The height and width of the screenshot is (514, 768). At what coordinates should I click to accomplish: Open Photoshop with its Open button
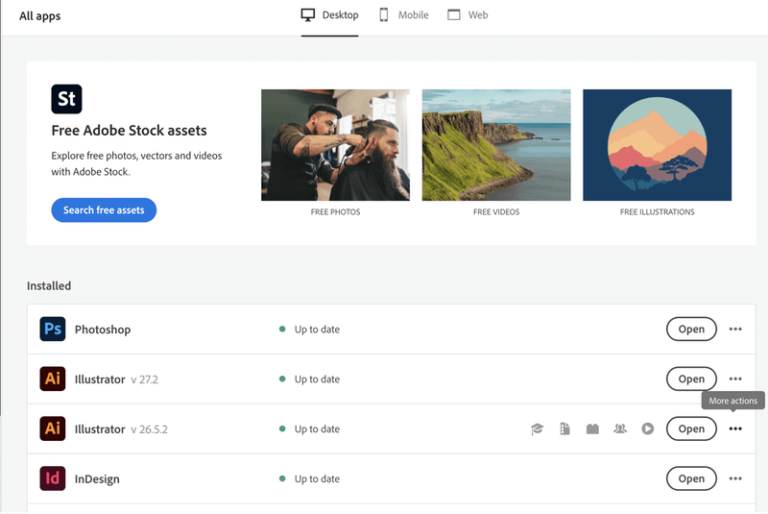tap(691, 329)
